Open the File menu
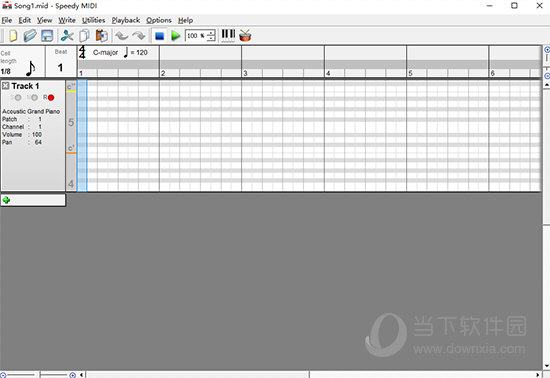Viewport: 550px width, 378px height. coord(7,20)
